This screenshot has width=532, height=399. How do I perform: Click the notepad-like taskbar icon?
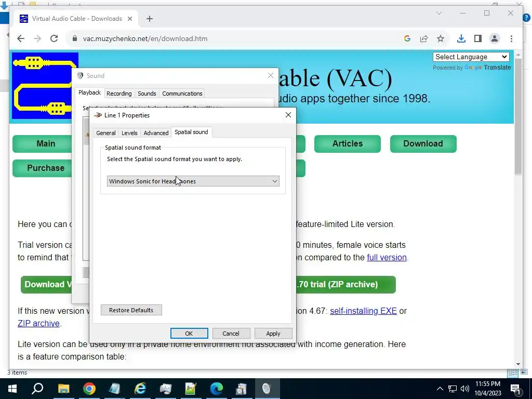click(115, 389)
